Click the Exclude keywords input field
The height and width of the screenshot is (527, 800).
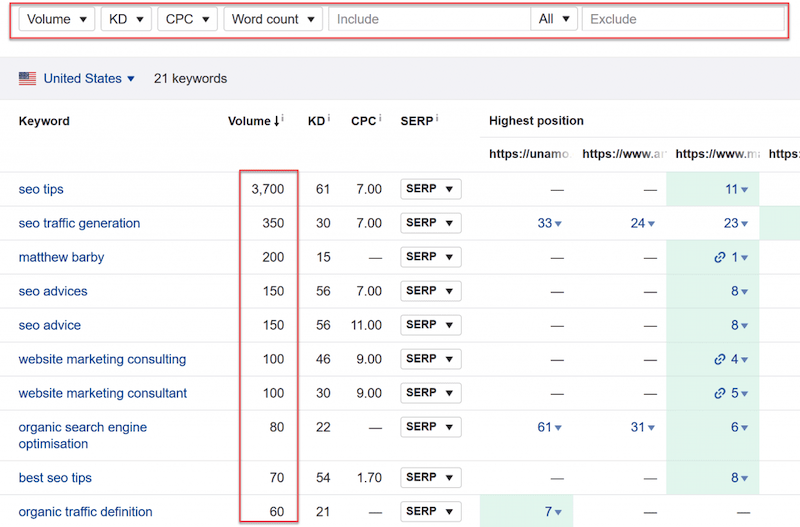pyautogui.click(x=683, y=19)
